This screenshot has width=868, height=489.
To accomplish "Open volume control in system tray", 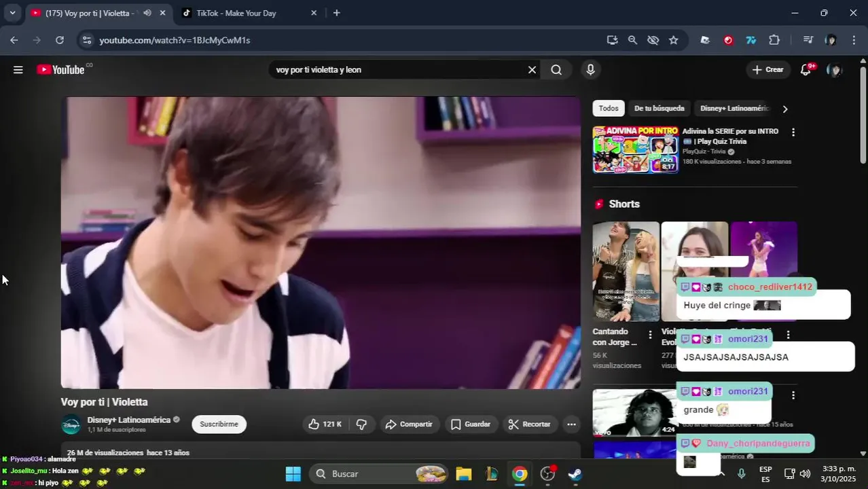I will pos(806,473).
